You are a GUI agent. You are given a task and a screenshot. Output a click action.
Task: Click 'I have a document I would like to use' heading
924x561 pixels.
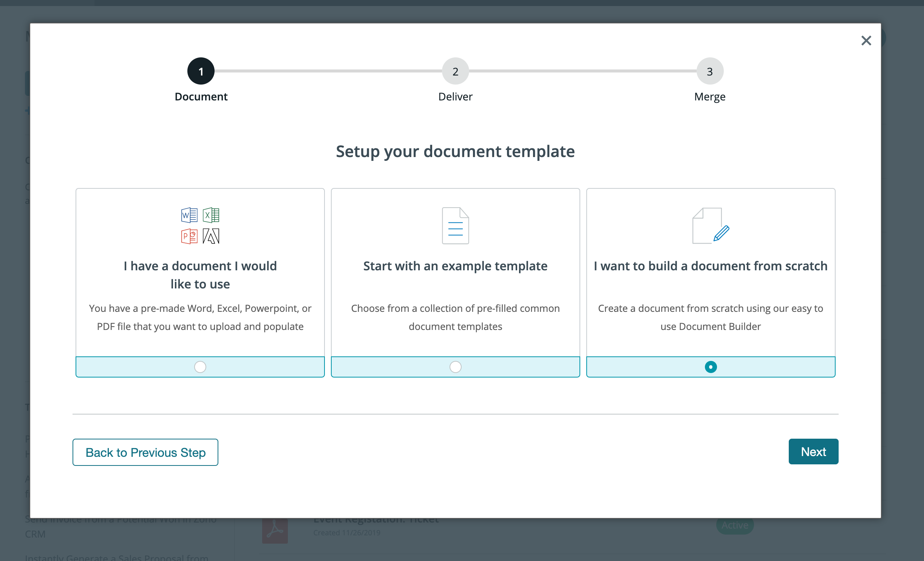coord(200,275)
